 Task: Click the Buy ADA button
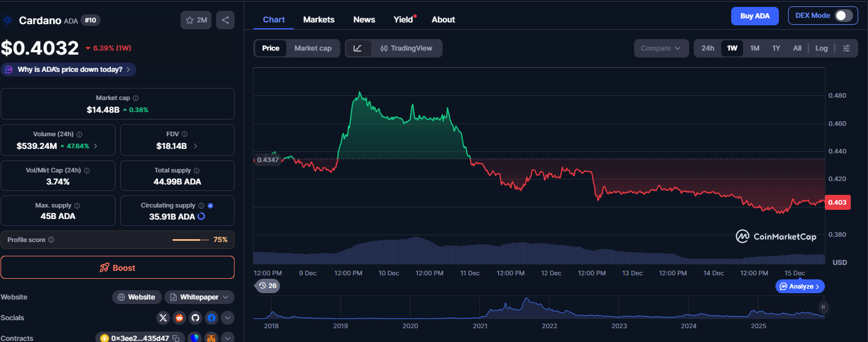coord(755,16)
